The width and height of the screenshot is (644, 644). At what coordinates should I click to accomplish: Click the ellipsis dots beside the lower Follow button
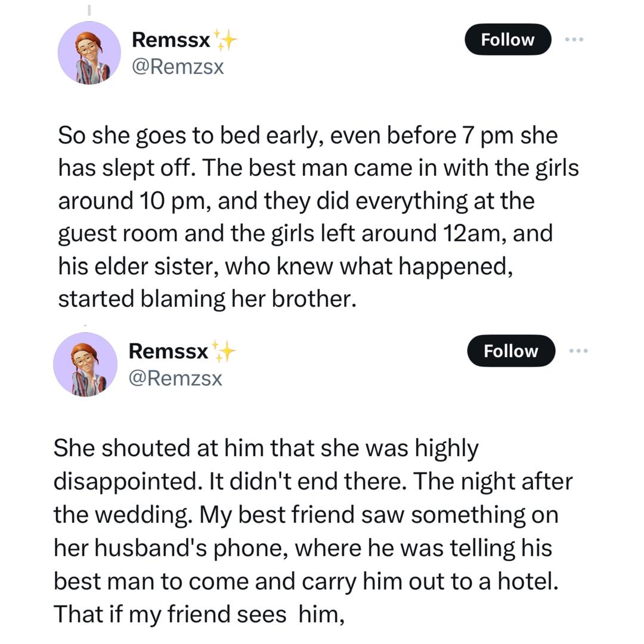[x=577, y=351]
